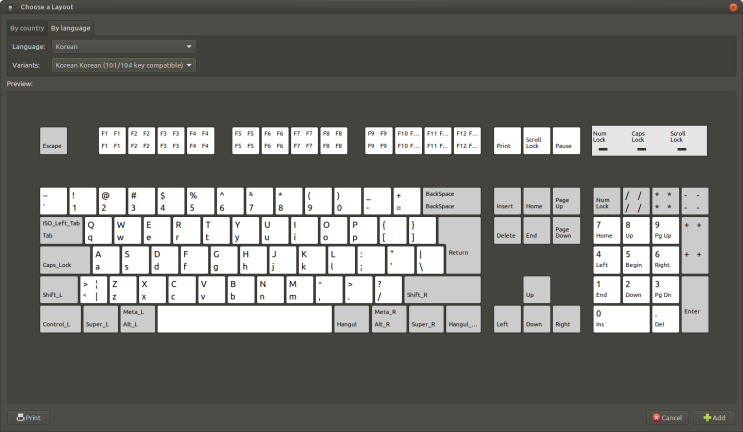Click the Print button
Image resolution: width=743 pixels, height=432 pixels.
click(x=28, y=417)
